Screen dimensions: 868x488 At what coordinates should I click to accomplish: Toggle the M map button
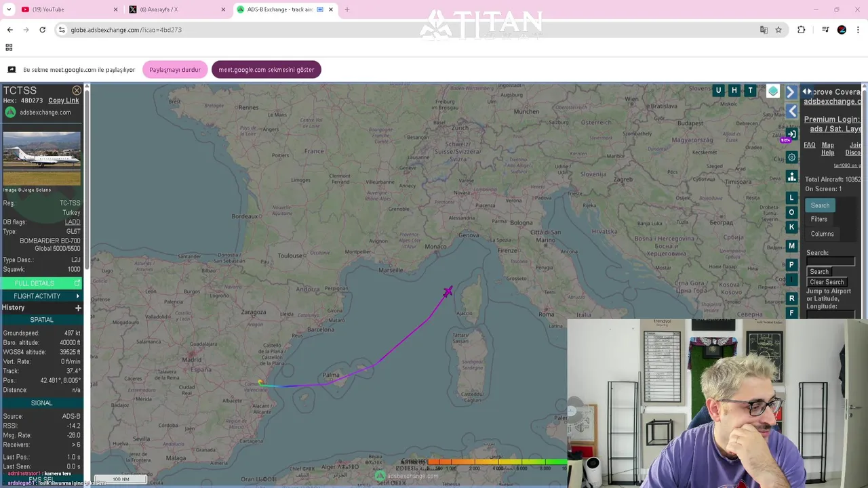791,245
